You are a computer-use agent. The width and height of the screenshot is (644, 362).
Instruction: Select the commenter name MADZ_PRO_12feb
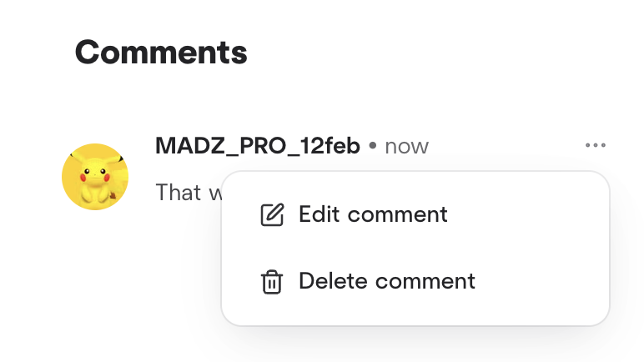[258, 146]
